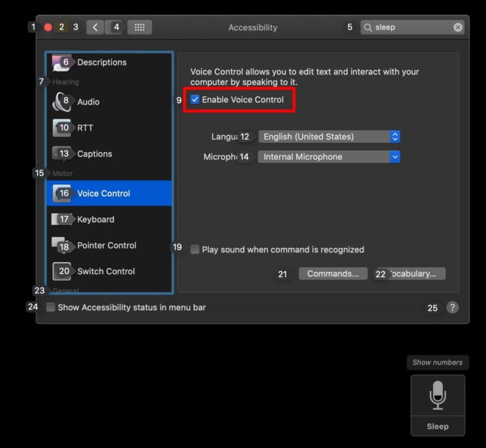
Task: Uncheck Enable Voice Control
Action: (x=195, y=100)
